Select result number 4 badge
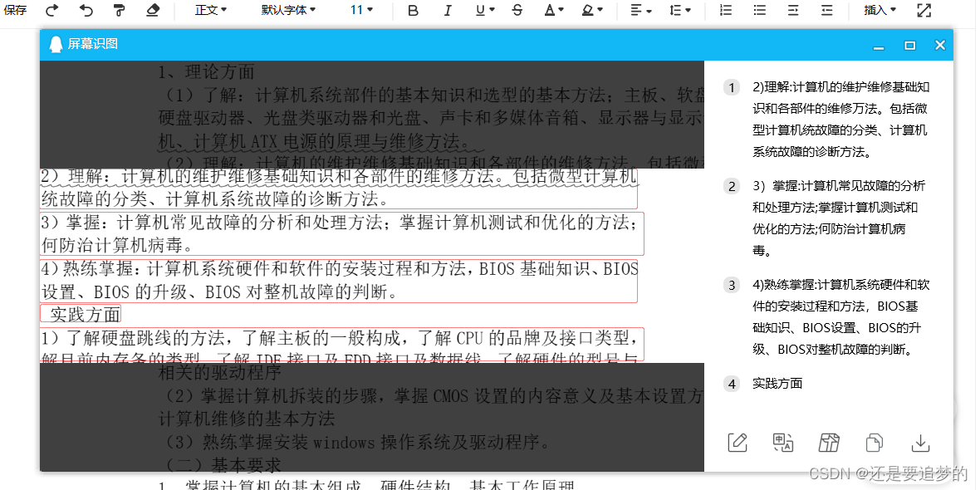Image resolution: width=980 pixels, height=490 pixels. [731, 384]
